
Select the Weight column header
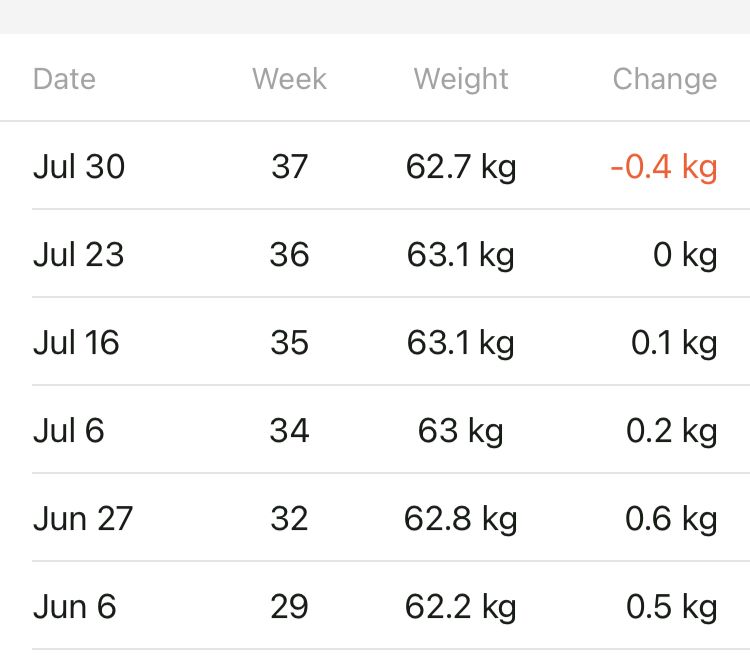461,79
